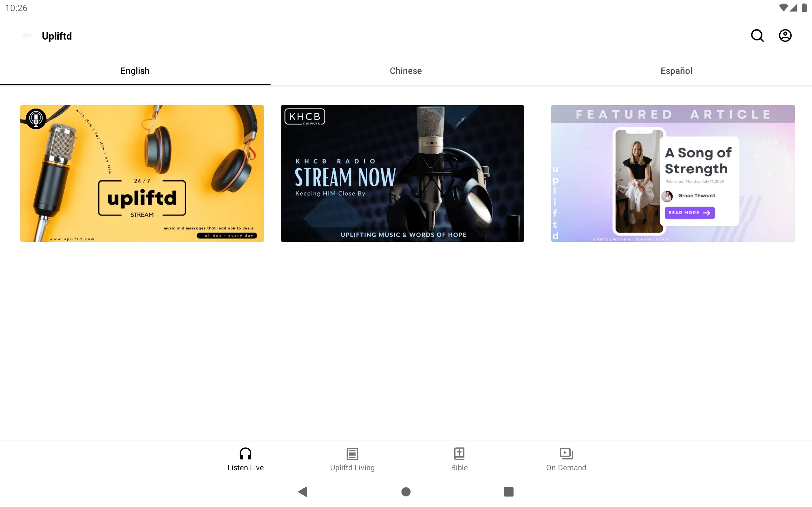Switch to the Chinese language tab
812x507 pixels.
click(406, 71)
